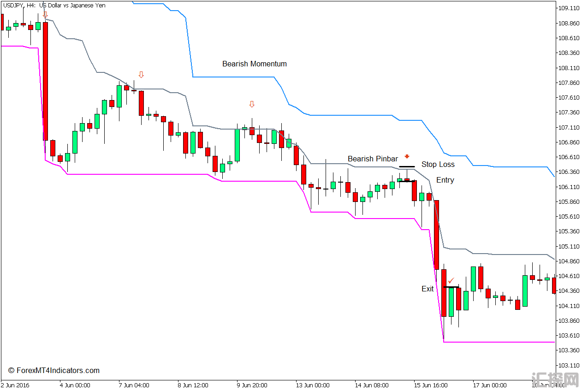Viewport: 588px width, 391px height.
Task: Click the 103.360 price scale label
Action: point(569,350)
